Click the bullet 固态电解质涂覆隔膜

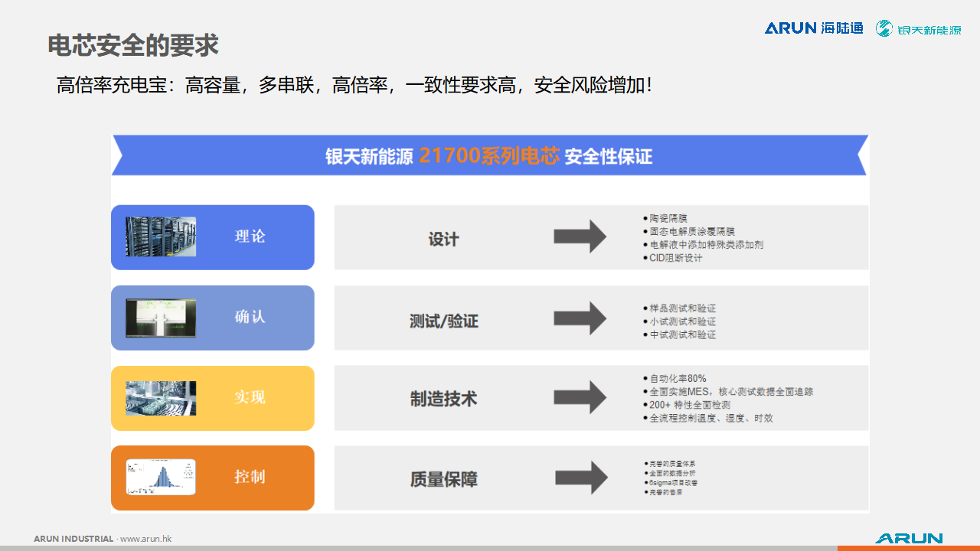(x=689, y=232)
